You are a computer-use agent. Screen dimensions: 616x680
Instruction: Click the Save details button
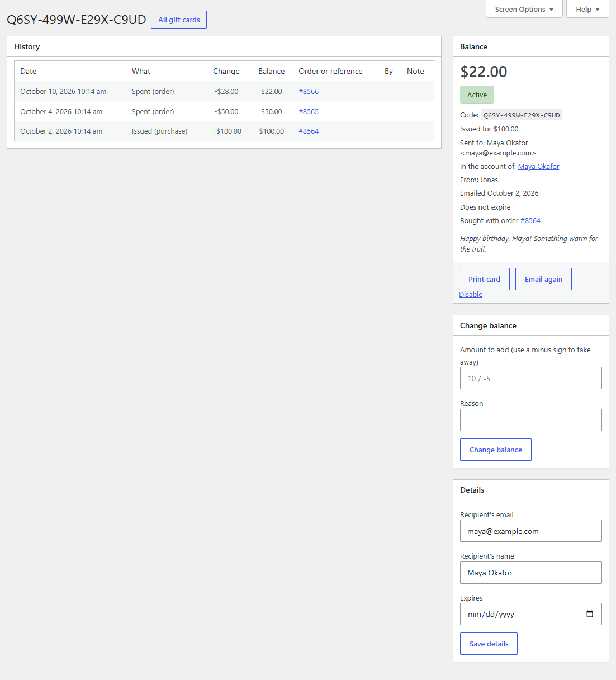tap(489, 644)
